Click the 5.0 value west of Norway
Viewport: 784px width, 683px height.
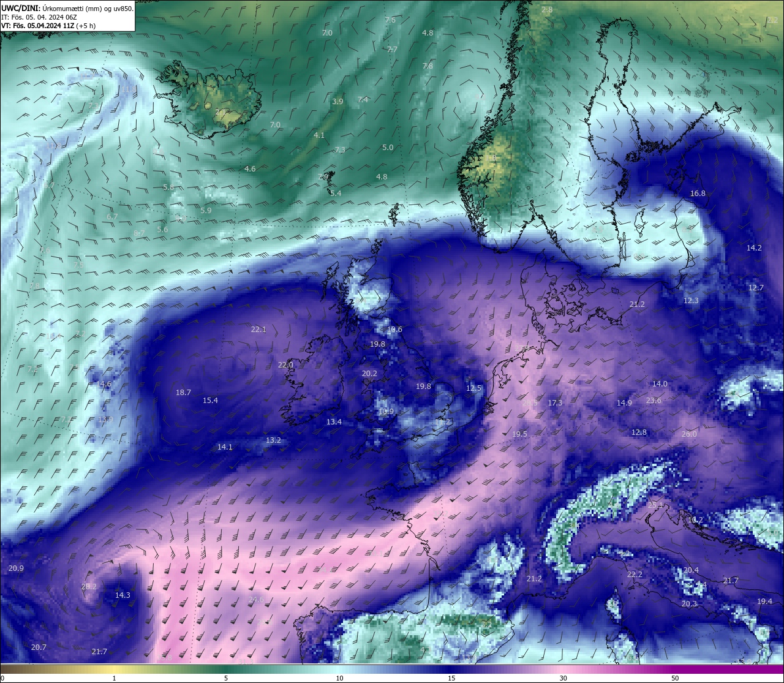(388, 148)
